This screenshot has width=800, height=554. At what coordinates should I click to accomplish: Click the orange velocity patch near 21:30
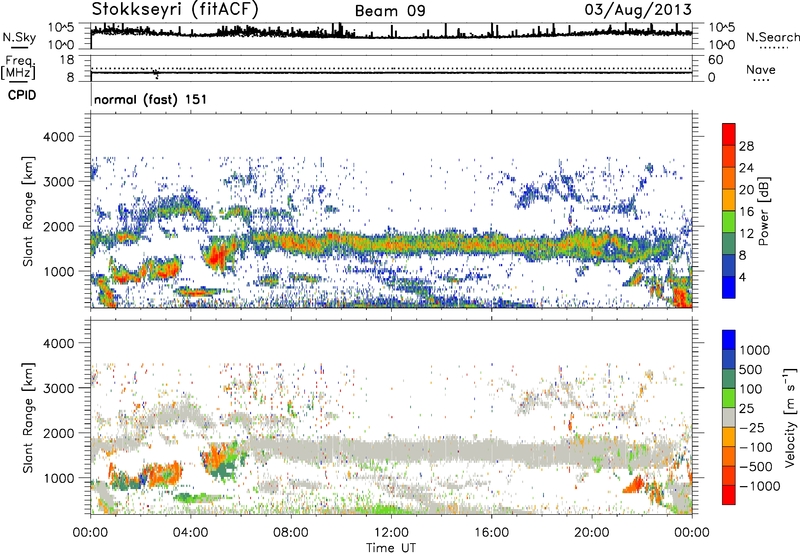click(x=634, y=484)
